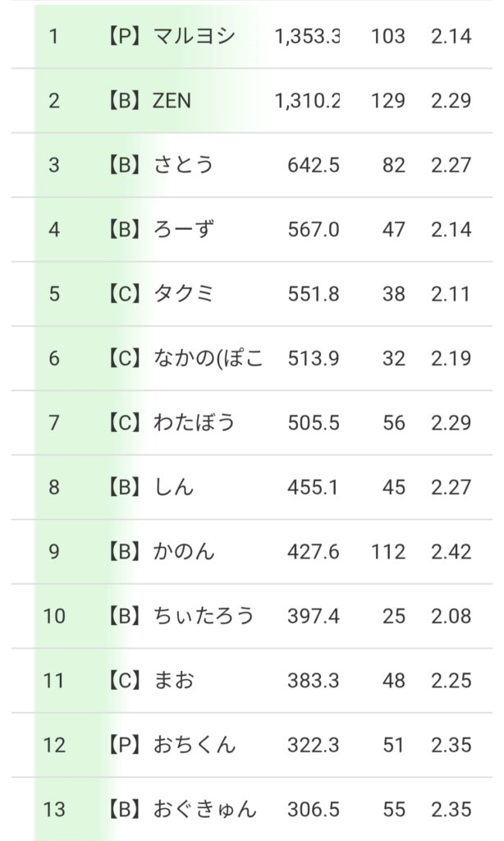Click the 642.5 score value
This screenshot has height=841, width=504.
(x=314, y=165)
